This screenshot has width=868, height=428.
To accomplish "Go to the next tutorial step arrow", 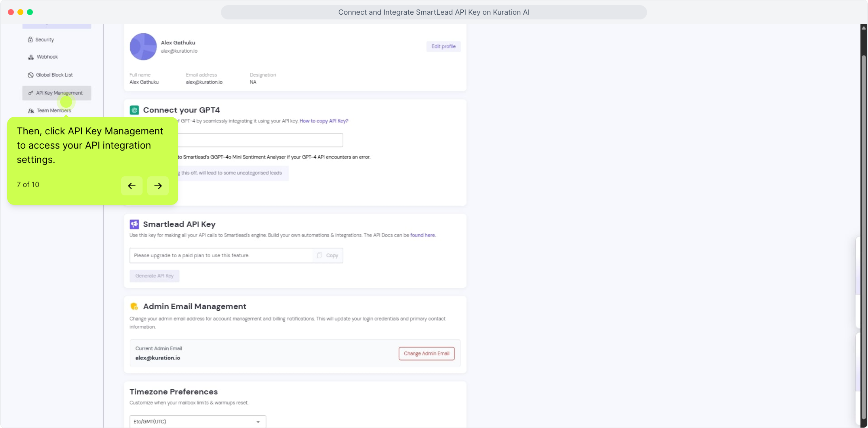I will [158, 186].
